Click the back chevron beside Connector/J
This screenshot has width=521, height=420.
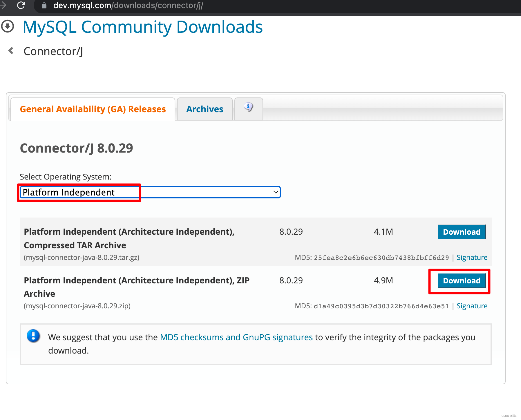click(11, 51)
